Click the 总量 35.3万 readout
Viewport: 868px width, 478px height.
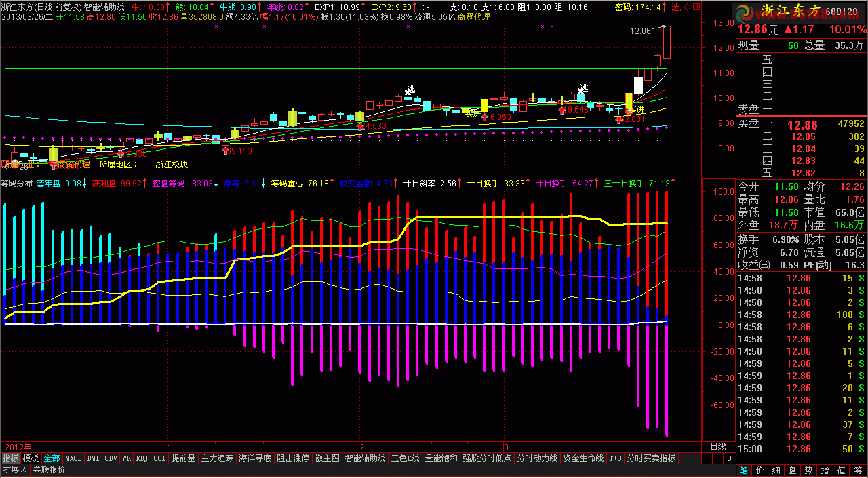pyautogui.click(x=834, y=45)
